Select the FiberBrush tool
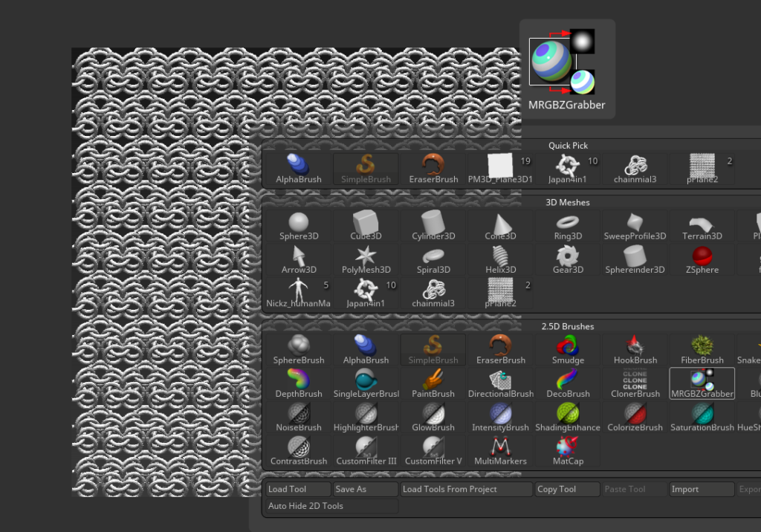Screen dimensions: 761x532 pos(702,350)
